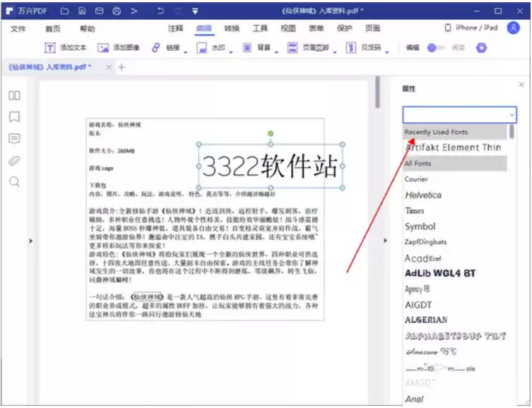This screenshot has height=408, width=532.
Task: Open the comments panel in left sidebar
Action: pos(14,138)
